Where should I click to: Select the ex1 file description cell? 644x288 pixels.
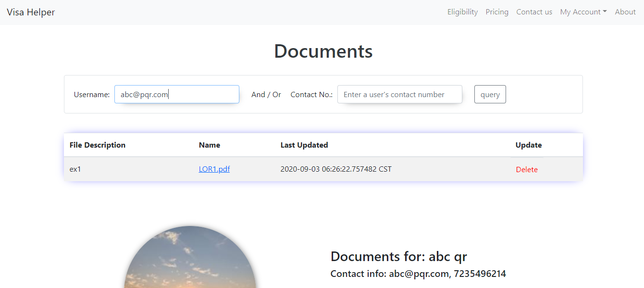click(75, 169)
